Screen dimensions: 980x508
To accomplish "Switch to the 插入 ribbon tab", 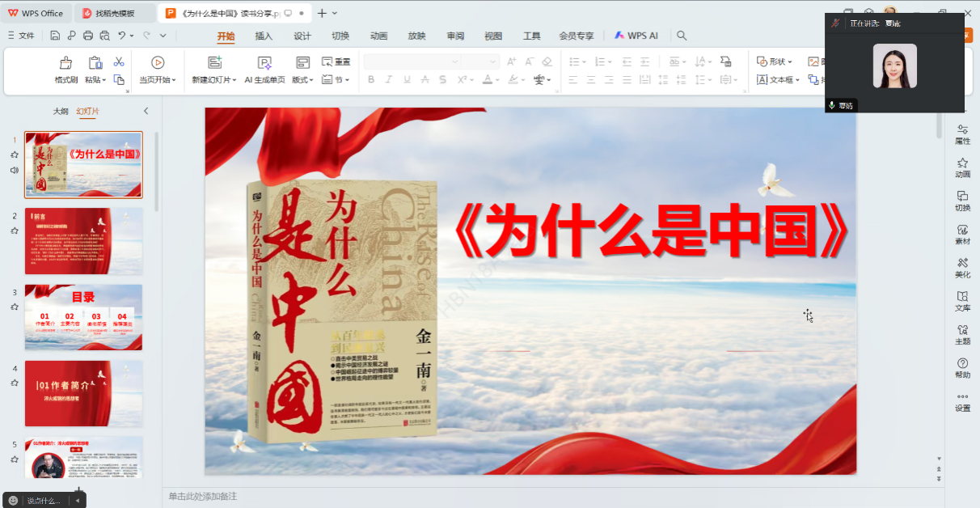I will coord(264,36).
